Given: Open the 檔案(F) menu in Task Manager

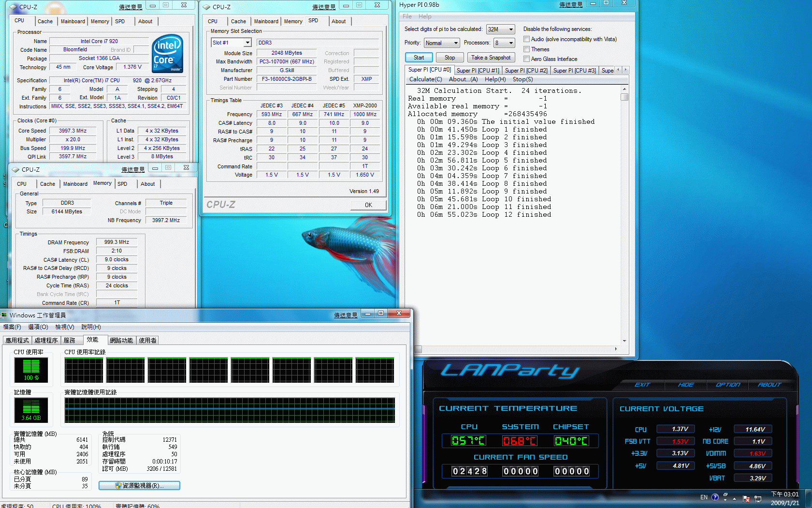Looking at the screenshot, I should 12,327.
